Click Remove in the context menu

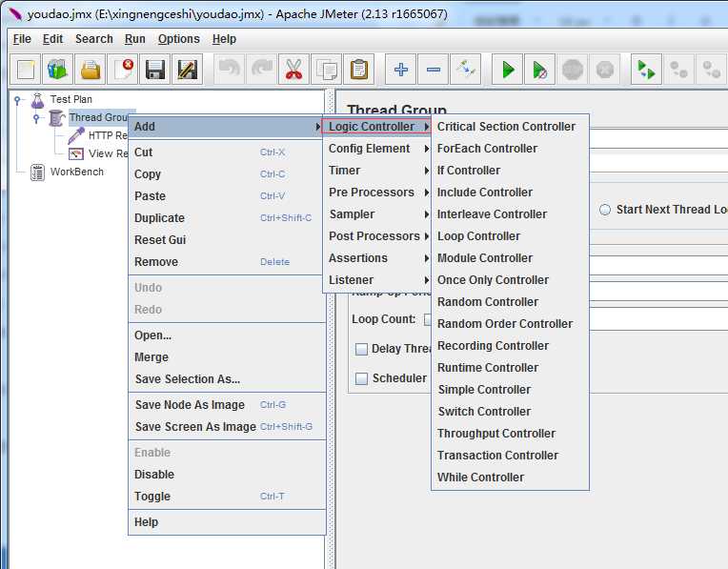[x=227, y=262]
